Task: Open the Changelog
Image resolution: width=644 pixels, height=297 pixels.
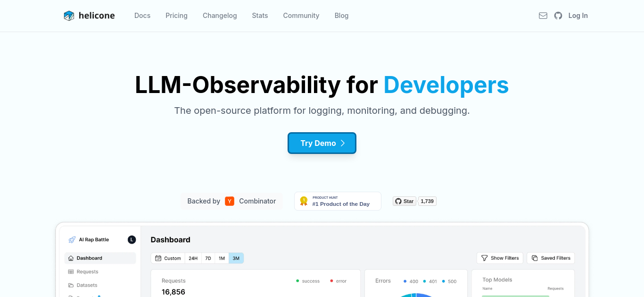Action: pos(220,16)
